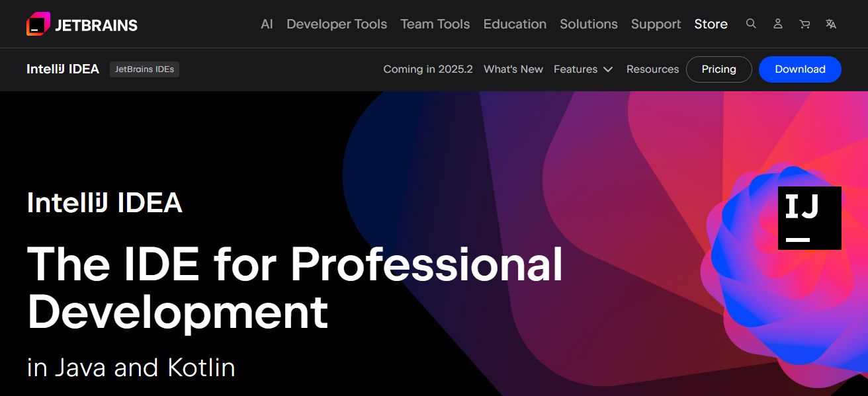Click the Pricing button
Image resolution: width=868 pixels, height=396 pixels.
(719, 69)
